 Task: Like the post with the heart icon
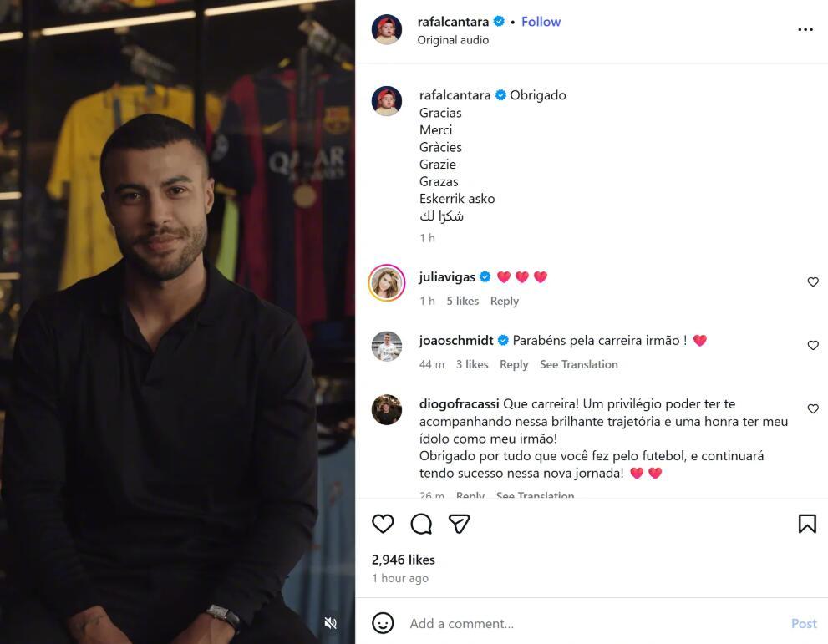click(383, 524)
